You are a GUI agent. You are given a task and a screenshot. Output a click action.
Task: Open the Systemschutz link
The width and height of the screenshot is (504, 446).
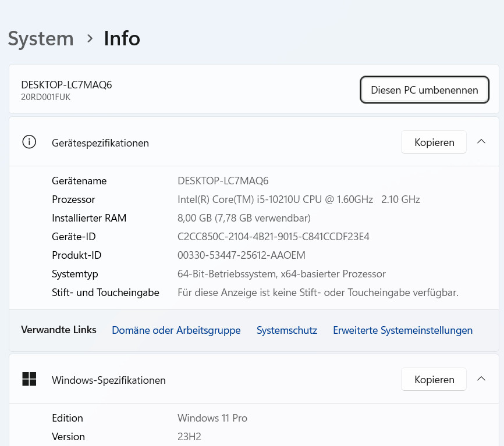click(x=286, y=330)
